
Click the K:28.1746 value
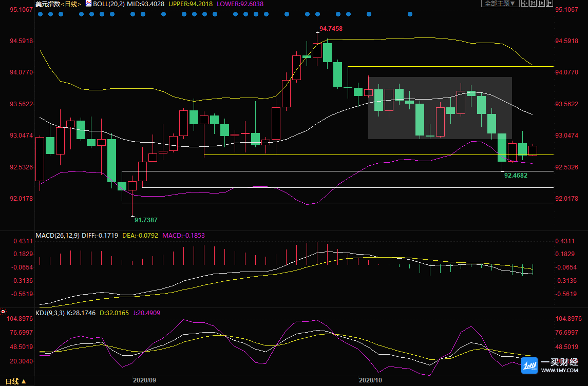point(81,313)
